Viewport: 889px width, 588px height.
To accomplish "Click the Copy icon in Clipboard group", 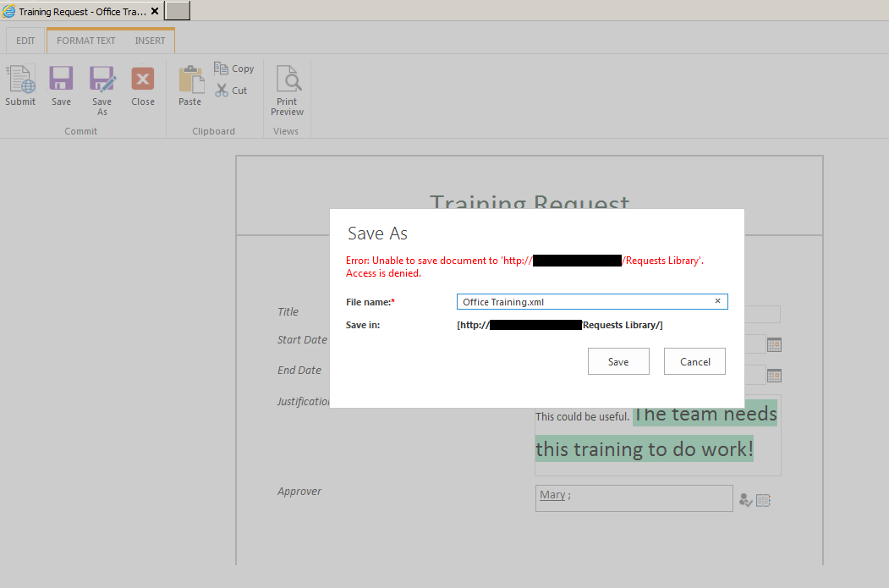I will [x=222, y=69].
